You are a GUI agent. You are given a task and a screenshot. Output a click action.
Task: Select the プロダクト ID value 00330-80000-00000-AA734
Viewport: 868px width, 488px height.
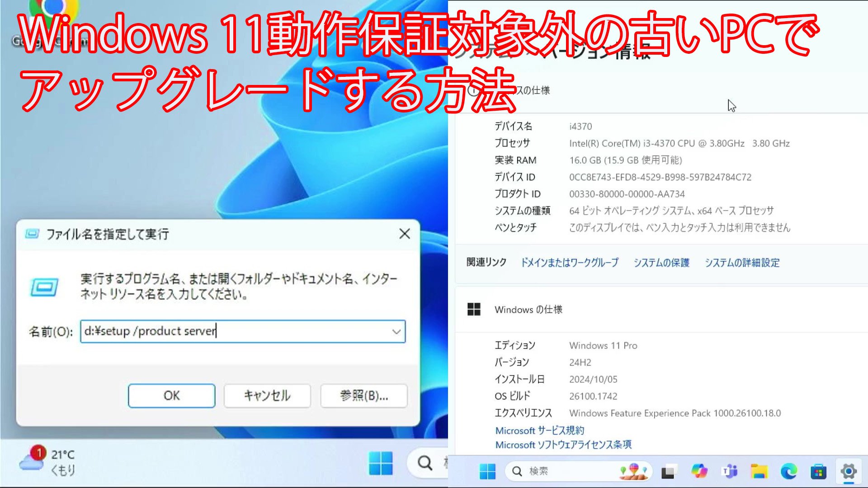tap(627, 194)
